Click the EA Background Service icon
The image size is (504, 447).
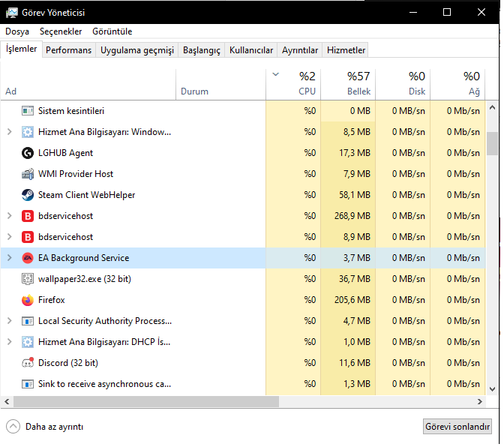28,258
